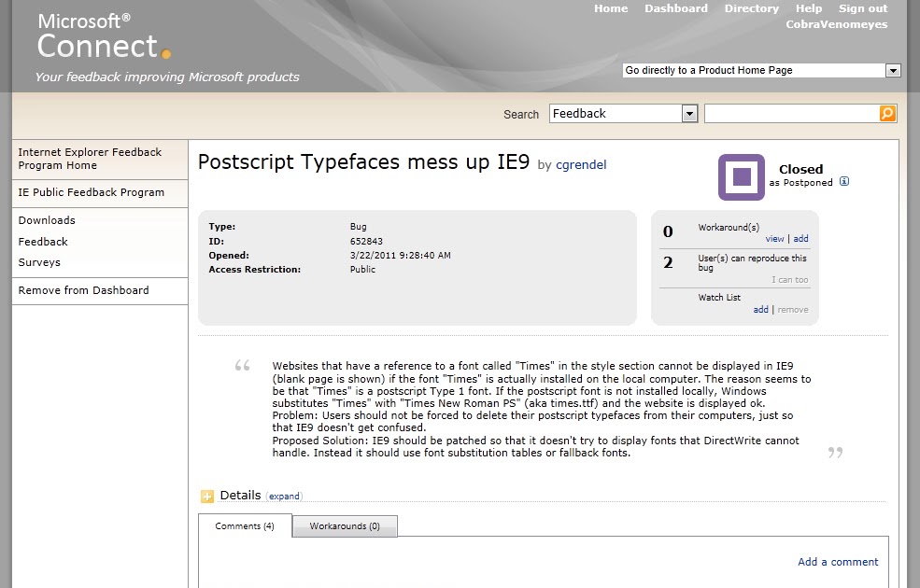
Task: Click view link under Workaround(s)
Action: [774, 239]
